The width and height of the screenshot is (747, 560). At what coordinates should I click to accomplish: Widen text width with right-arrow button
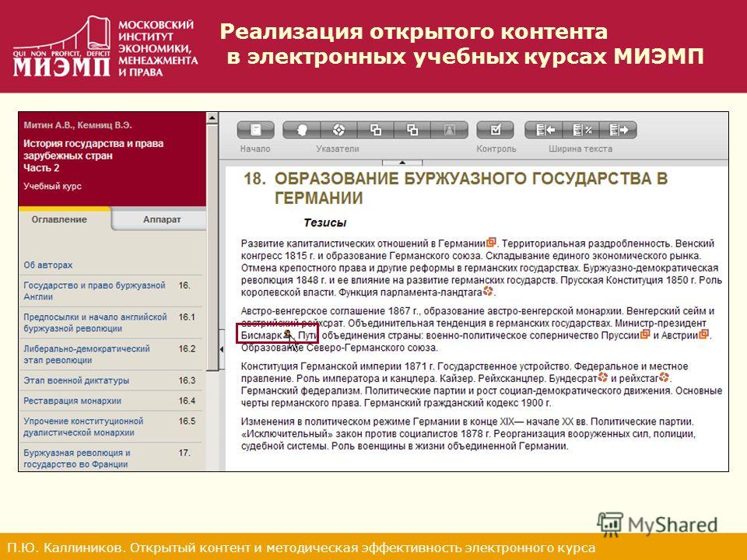(619, 130)
